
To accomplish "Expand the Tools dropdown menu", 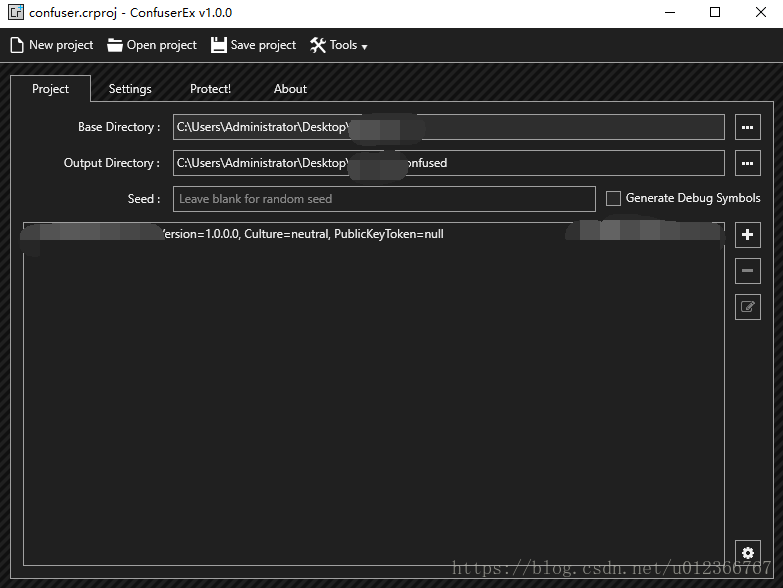I will pos(339,45).
